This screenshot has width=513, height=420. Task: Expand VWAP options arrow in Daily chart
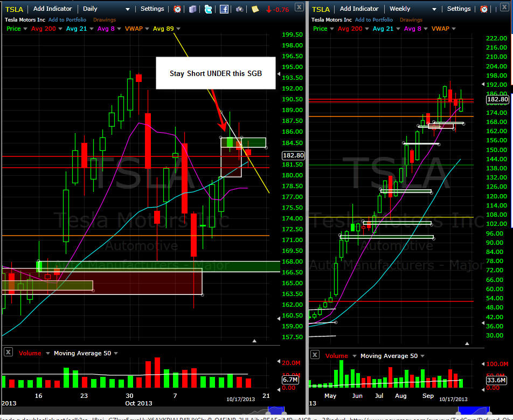(147, 29)
